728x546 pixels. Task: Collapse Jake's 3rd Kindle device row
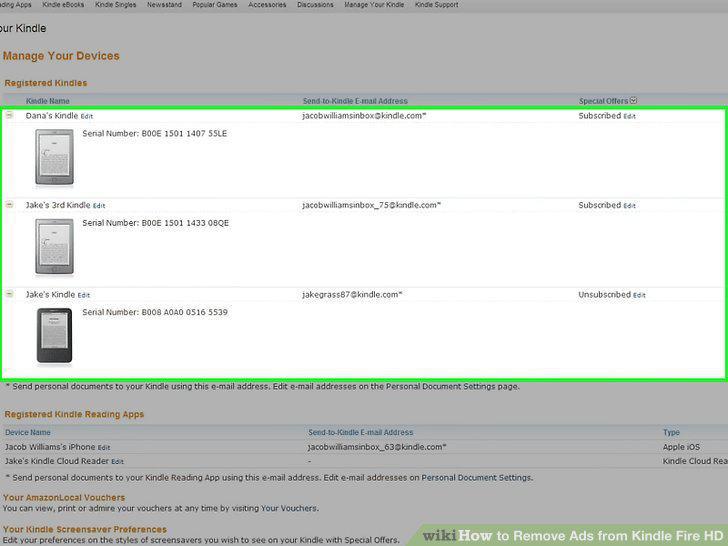[9, 204]
